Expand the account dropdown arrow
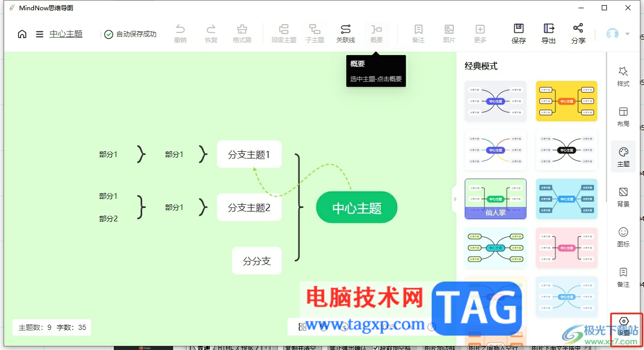This screenshot has width=644, height=350. 628,34
